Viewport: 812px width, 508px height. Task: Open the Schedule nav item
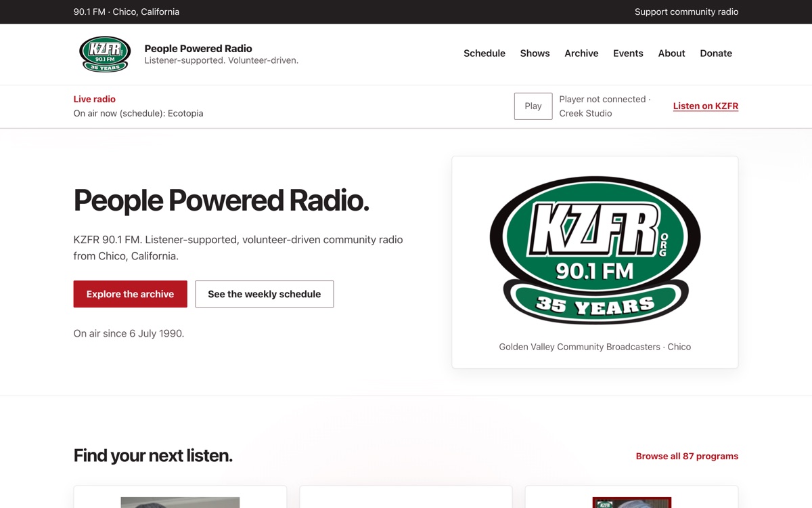pos(484,54)
